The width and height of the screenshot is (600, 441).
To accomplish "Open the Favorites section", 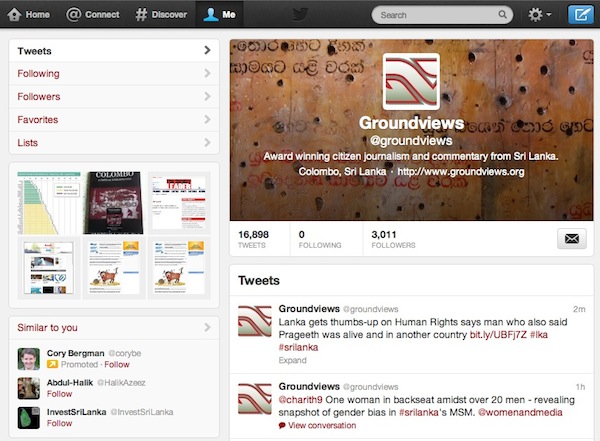I will (114, 119).
